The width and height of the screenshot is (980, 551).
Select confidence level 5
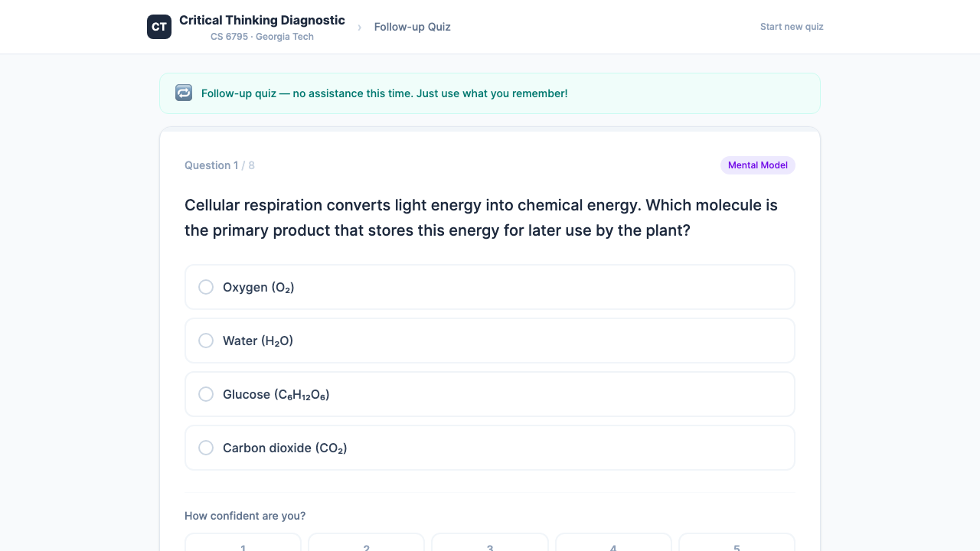(737, 544)
